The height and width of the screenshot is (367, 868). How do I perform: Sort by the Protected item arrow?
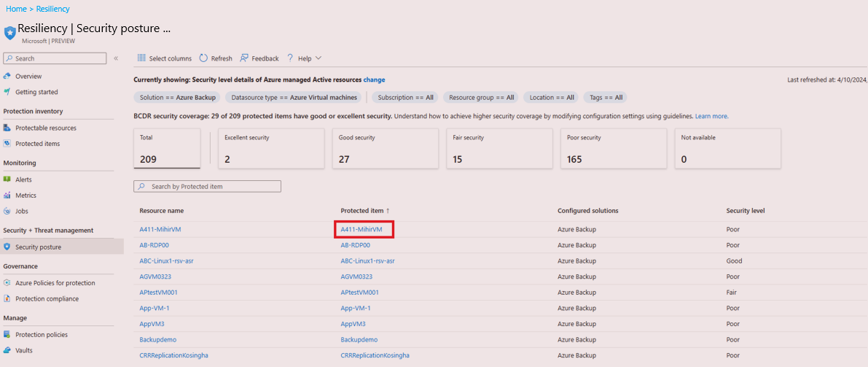coord(388,211)
